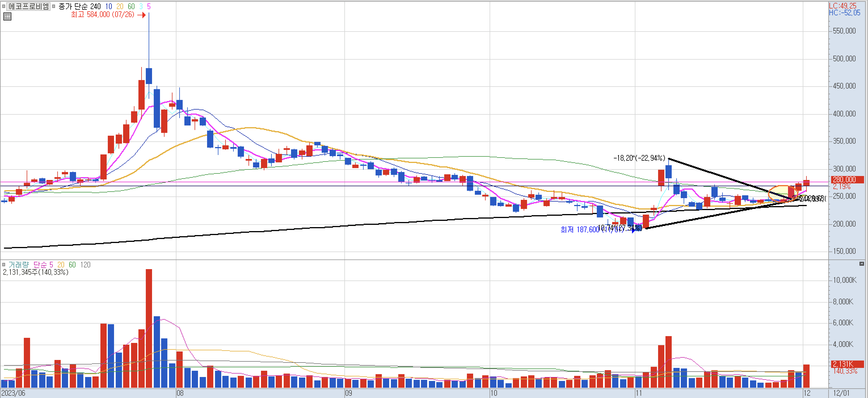Click the 2,131K volume tag on axis
The width and height of the screenshot is (868, 398).
point(847,364)
